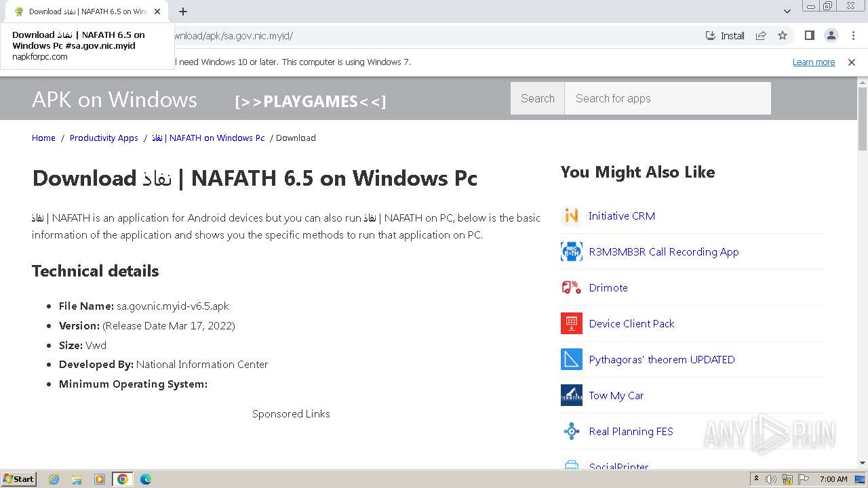Viewport: 868px width, 488px height.
Task: Select the file name sa.gov.nic.myid-v6.5.apk text
Action: click(x=173, y=306)
